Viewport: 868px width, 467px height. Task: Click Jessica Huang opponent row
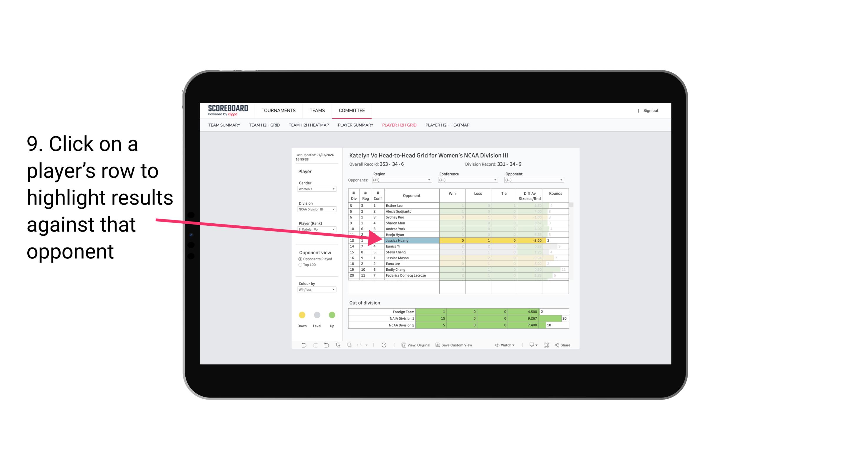click(x=410, y=240)
